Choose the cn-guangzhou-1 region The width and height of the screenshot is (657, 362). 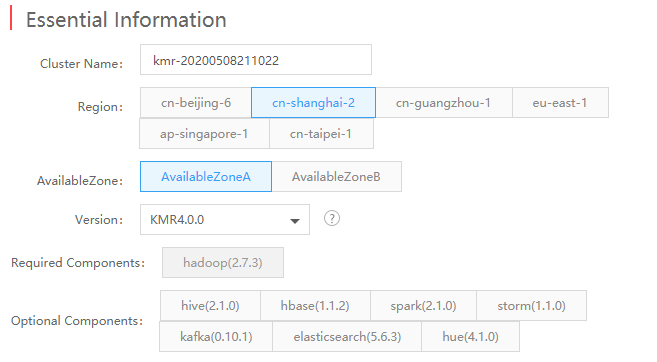pos(444,103)
